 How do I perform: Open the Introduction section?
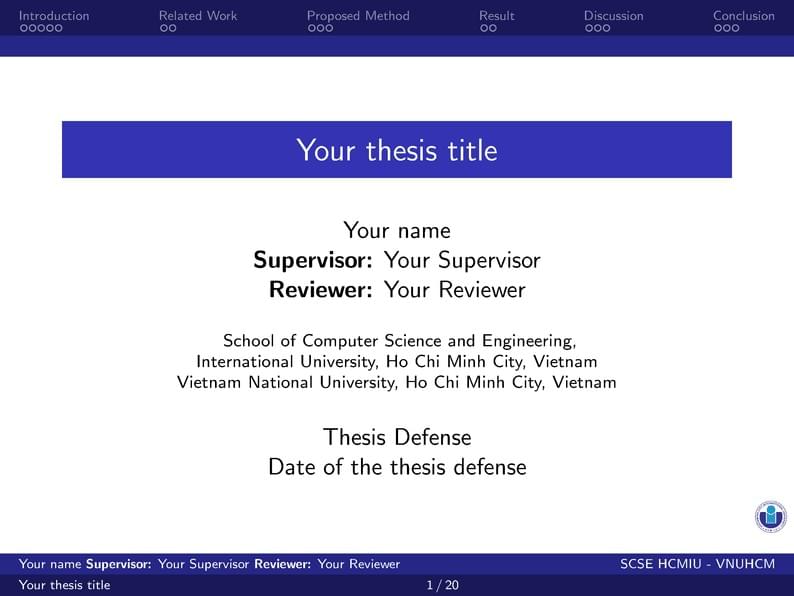(x=54, y=15)
